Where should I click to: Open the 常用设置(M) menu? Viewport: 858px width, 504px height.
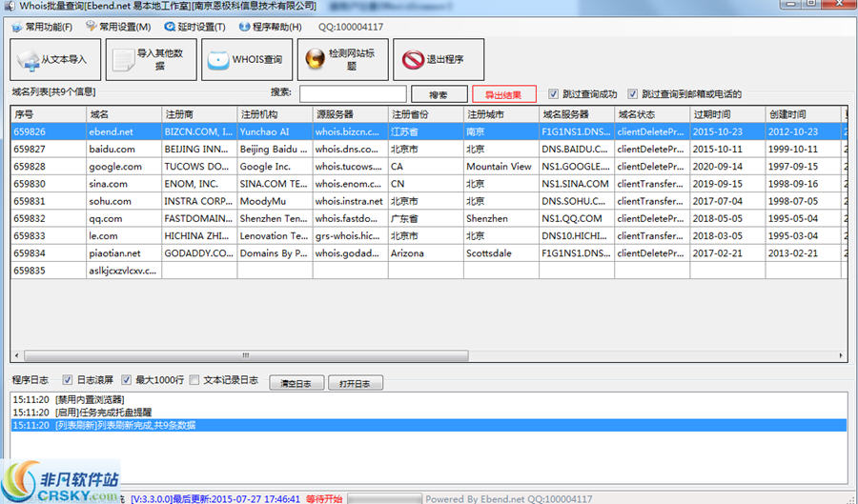coord(118,27)
